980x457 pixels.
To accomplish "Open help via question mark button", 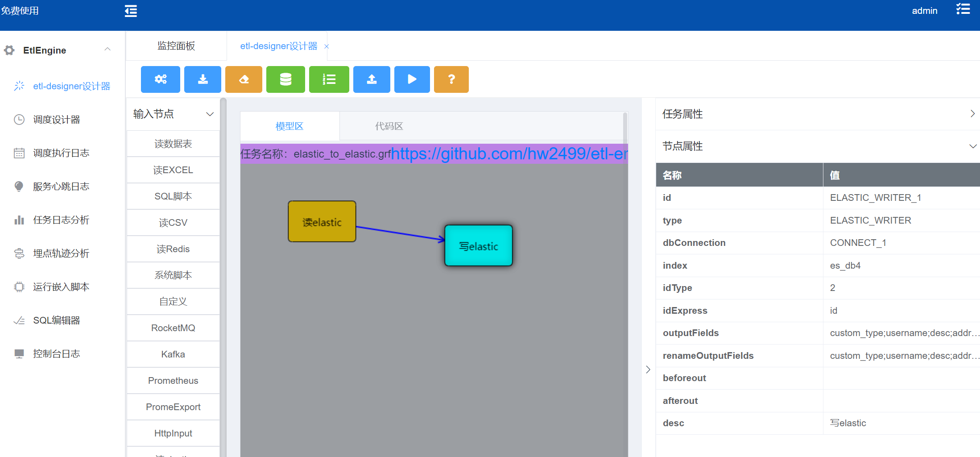I will (451, 79).
